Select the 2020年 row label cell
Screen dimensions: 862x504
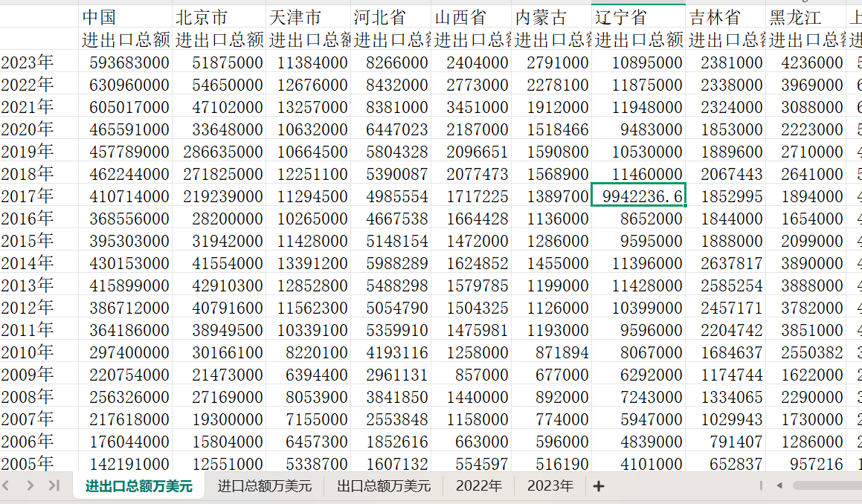click(x=39, y=129)
